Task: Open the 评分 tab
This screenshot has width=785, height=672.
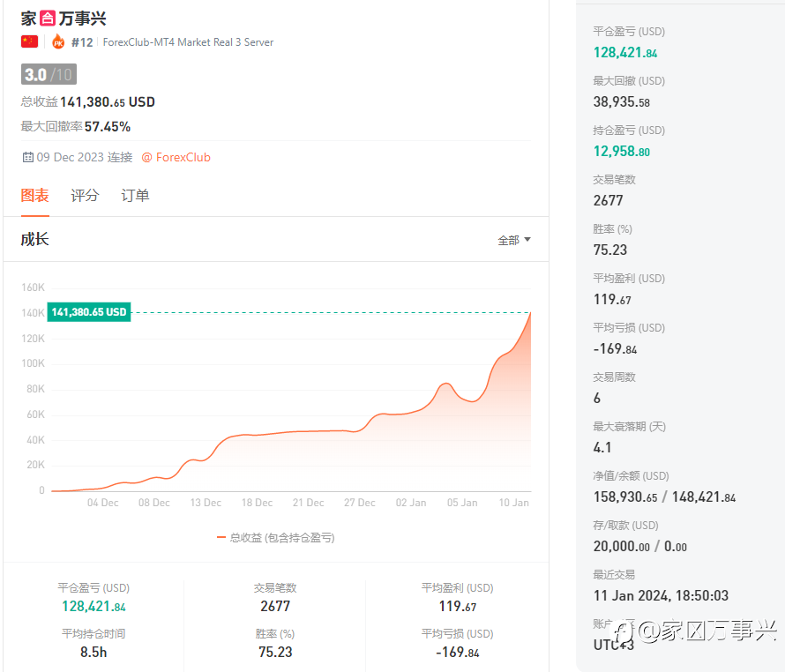Action: coord(85,195)
